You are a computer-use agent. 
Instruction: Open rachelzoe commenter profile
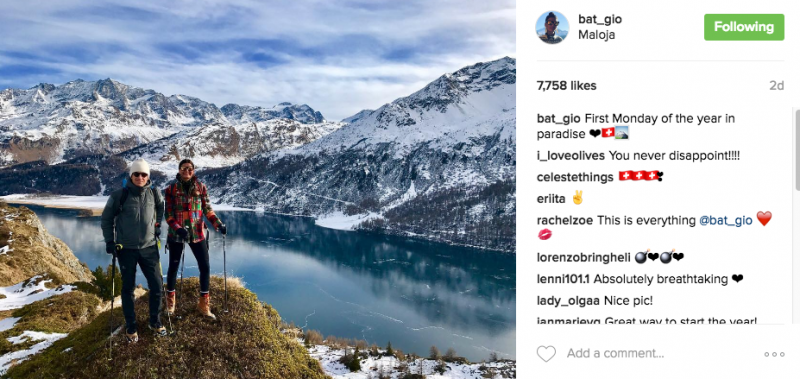point(565,220)
